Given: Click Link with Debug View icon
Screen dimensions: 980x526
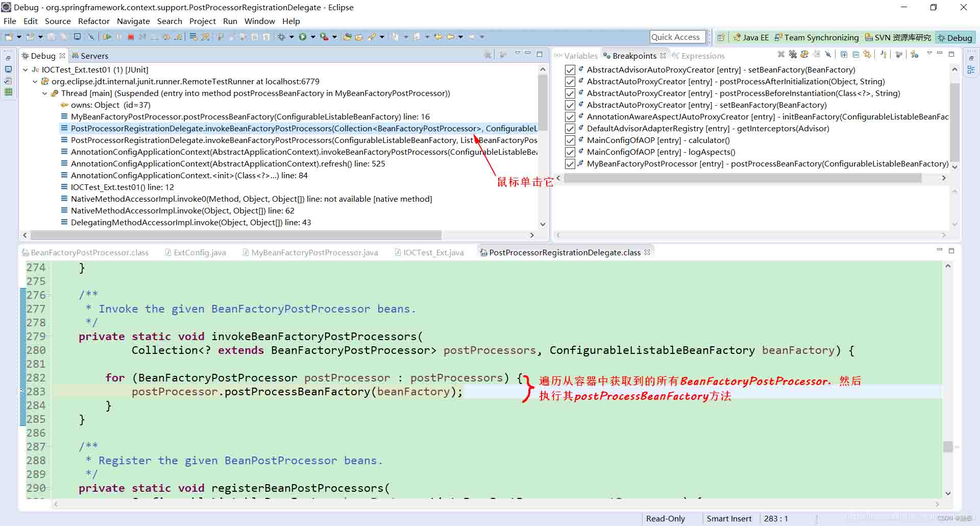Looking at the screenshot, I should (x=867, y=54).
